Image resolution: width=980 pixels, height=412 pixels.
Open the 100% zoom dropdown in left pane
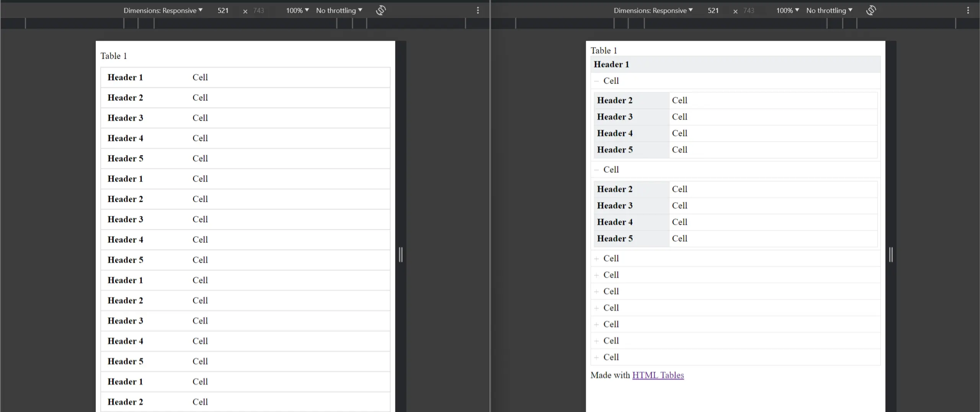click(297, 10)
